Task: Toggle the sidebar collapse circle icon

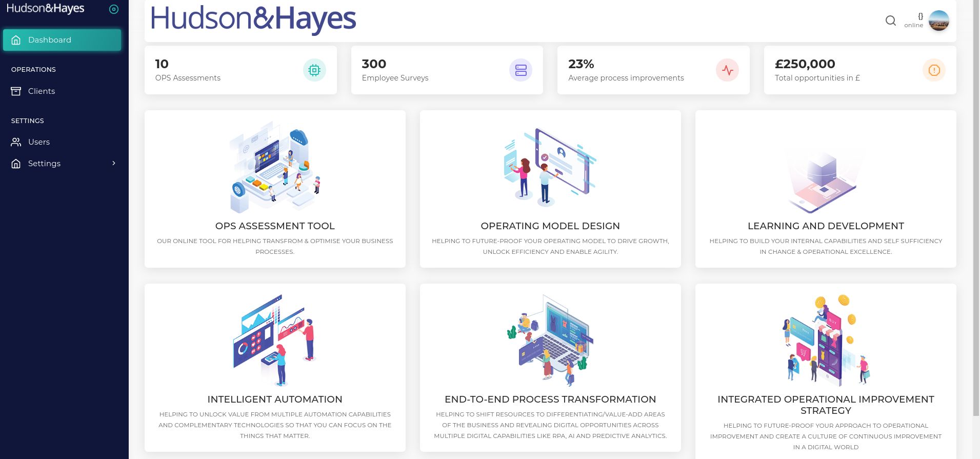Action: [x=114, y=9]
